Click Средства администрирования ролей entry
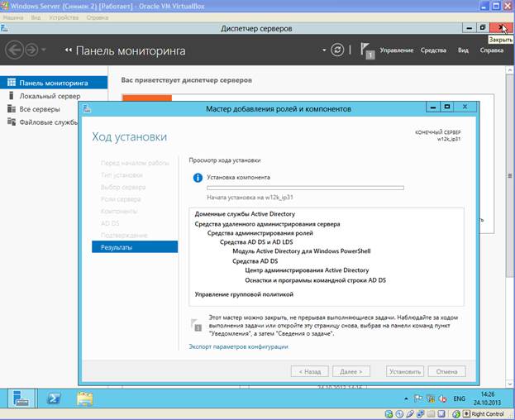The width and height of the screenshot is (515, 420). click(260, 233)
